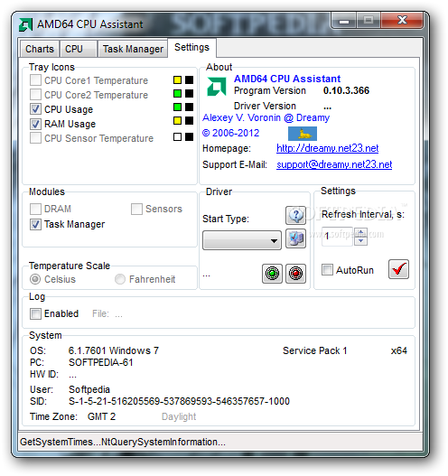
Task: Click PC name SOFTPEDIA-61
Action: pos(101,362)
